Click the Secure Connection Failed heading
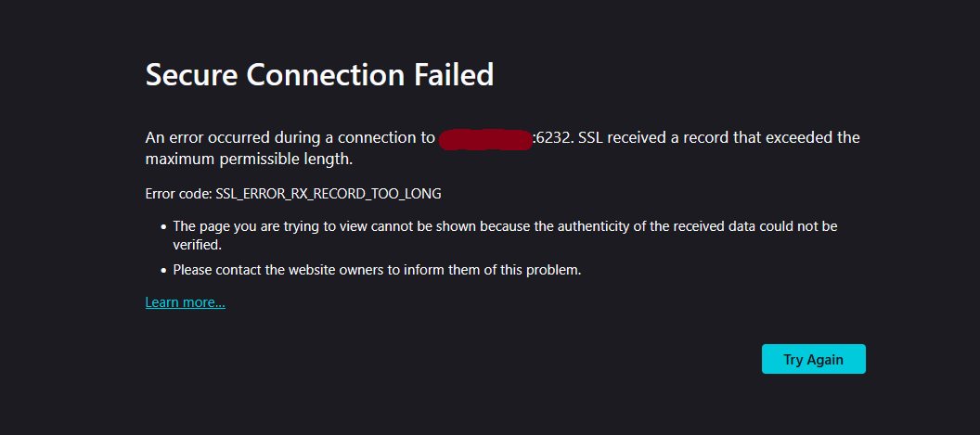The height and width of the screenshot is (435, 980). pos(319,75)
